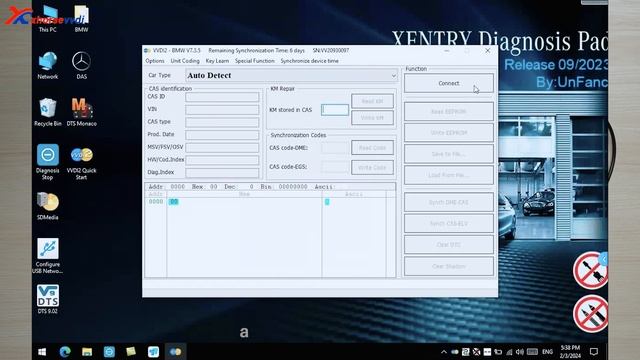Launch the DTS Monaco desktop shortcut

coord(81,112)
